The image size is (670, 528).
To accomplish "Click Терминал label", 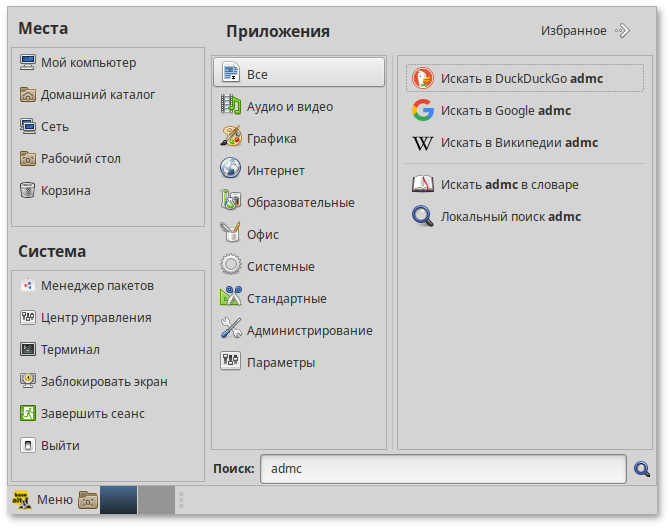I will coord(70,350).
